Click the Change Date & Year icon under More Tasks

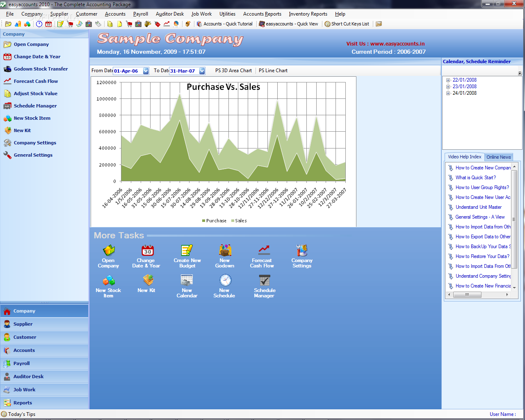pos(148,250)
